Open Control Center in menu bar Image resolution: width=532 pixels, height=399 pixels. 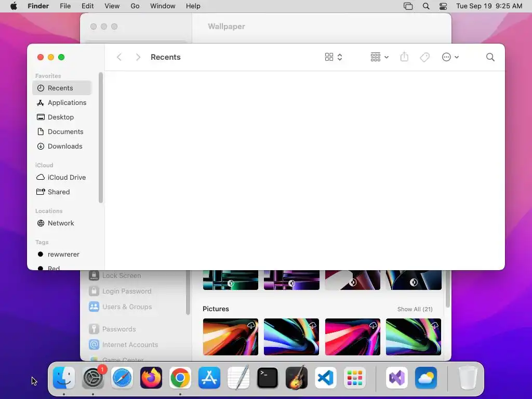tap(443, 6)
